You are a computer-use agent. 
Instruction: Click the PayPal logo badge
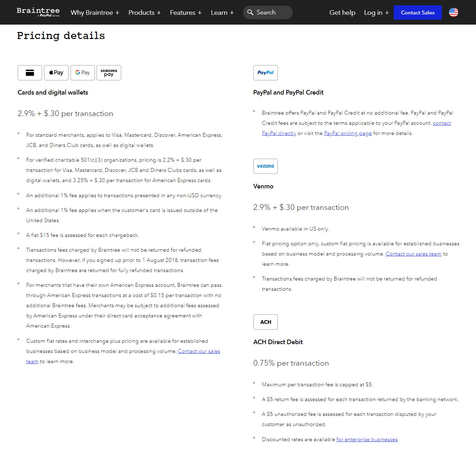(x=266, y=73)
